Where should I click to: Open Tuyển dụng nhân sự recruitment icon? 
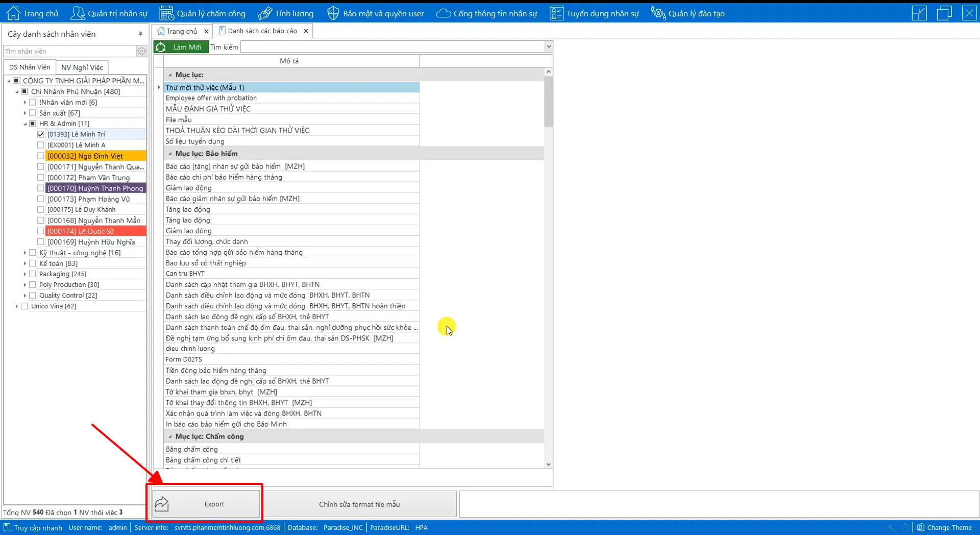tap(556, 13)
